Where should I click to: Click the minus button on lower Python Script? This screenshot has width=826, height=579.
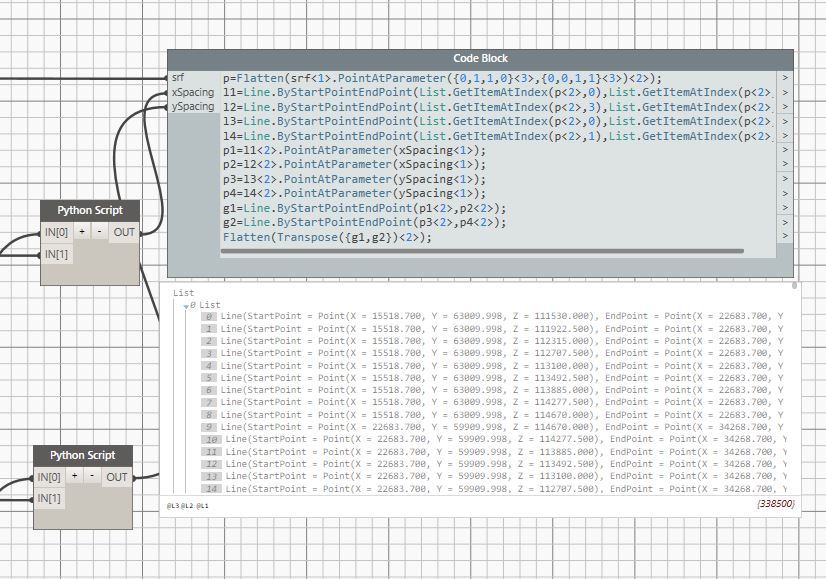pos(91,477)
